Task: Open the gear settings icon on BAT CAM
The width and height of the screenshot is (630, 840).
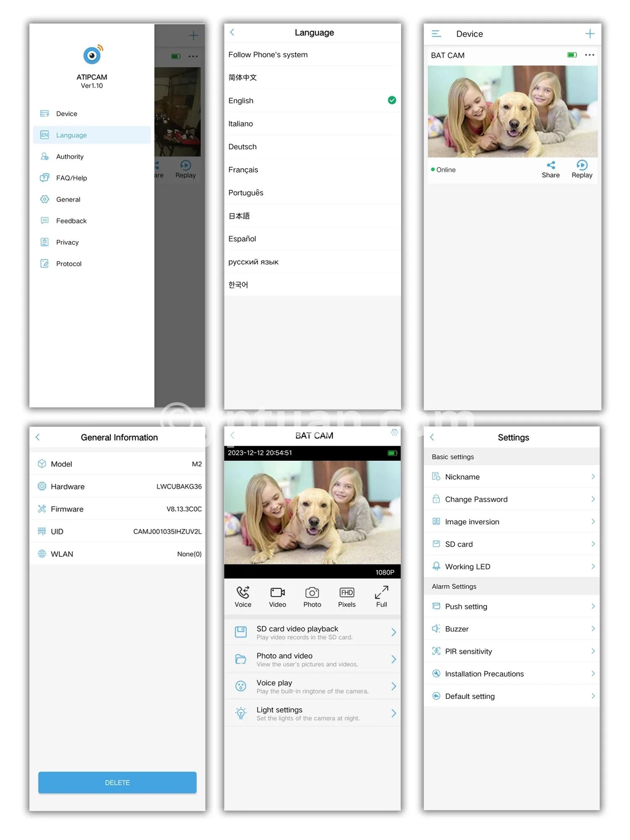Action: point(394,433)
